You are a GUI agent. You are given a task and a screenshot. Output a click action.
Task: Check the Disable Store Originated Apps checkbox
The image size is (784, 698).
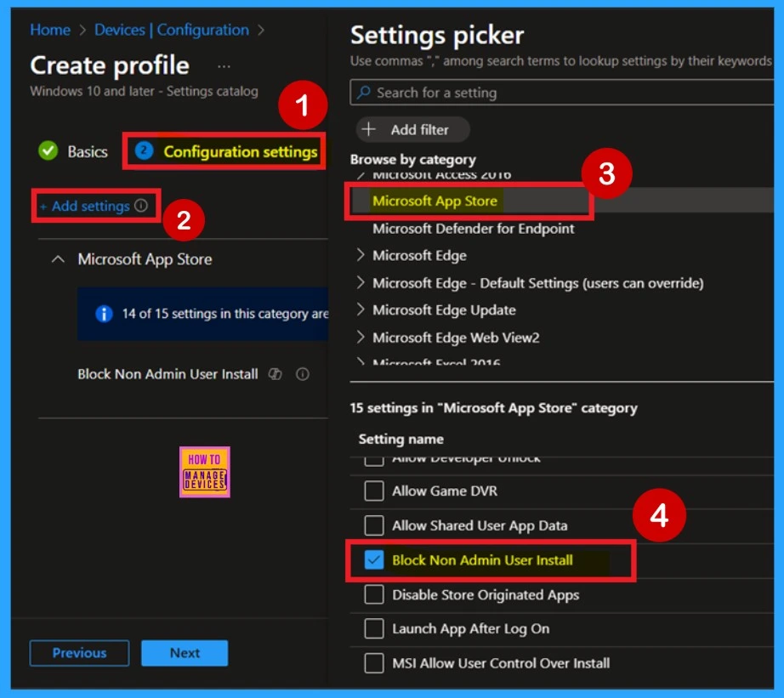pos(374,594)
